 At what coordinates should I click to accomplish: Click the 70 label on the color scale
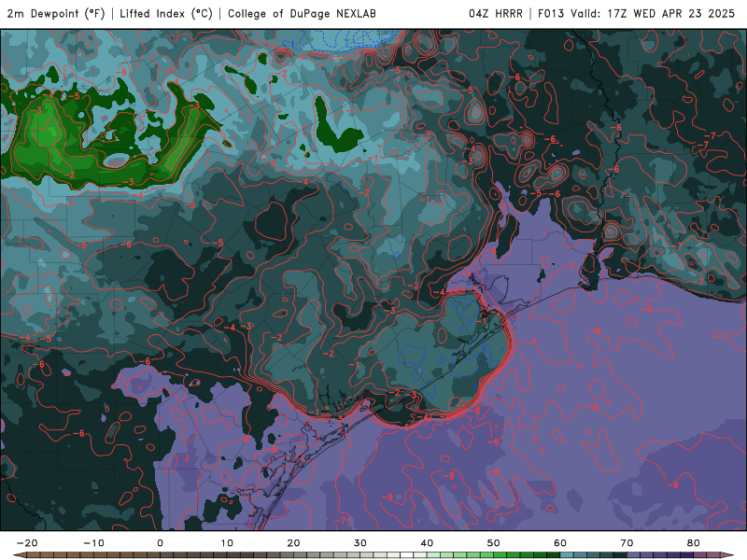[x=627, y=543]
